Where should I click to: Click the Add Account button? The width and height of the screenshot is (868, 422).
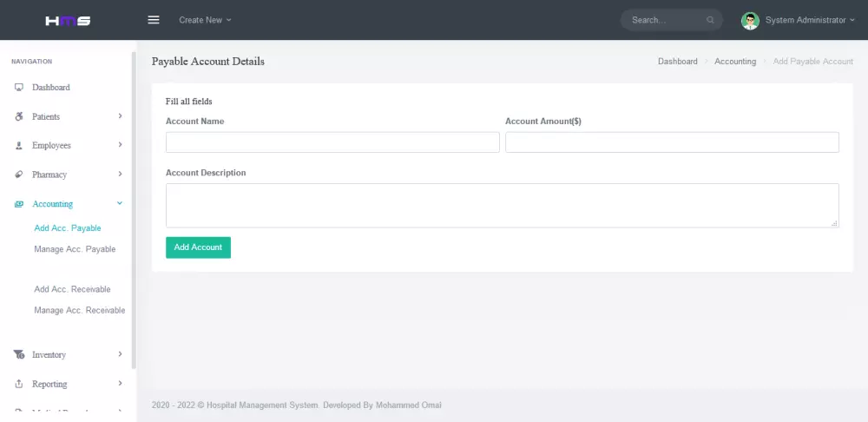point(198,247)
